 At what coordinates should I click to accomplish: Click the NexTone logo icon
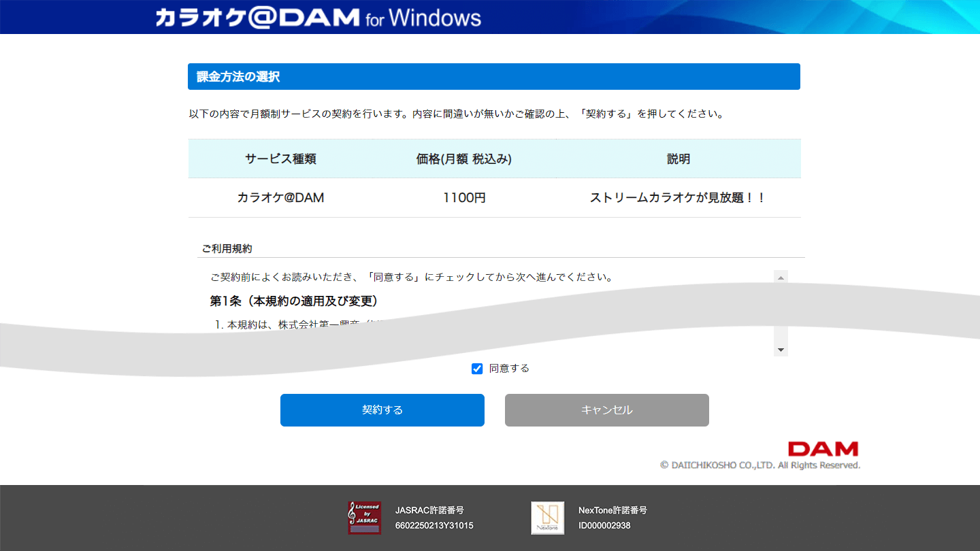(x=548, y=518)
